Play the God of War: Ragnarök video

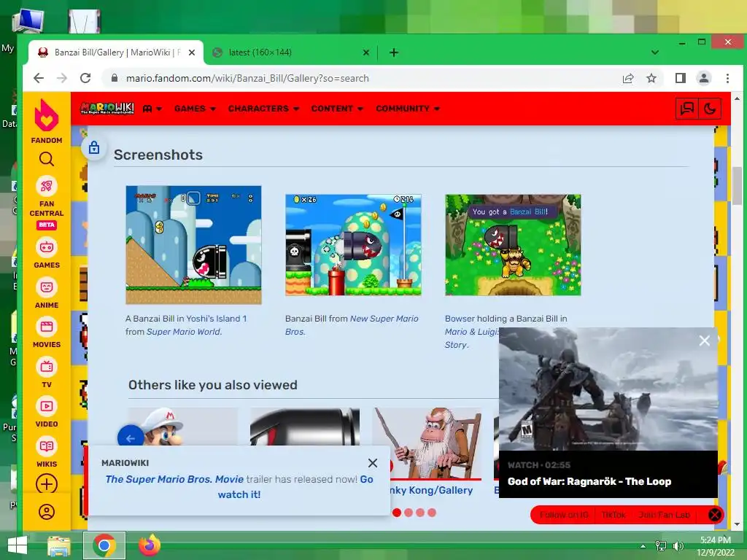click(x=608, y=389)
